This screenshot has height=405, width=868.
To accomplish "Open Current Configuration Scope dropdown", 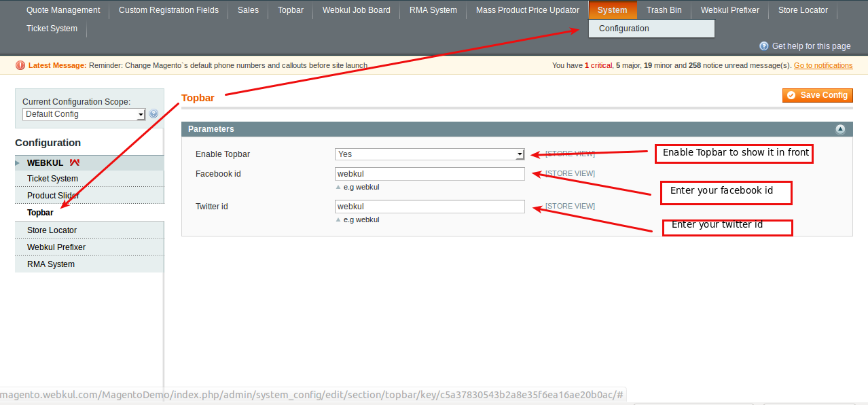I will [84, 114].
